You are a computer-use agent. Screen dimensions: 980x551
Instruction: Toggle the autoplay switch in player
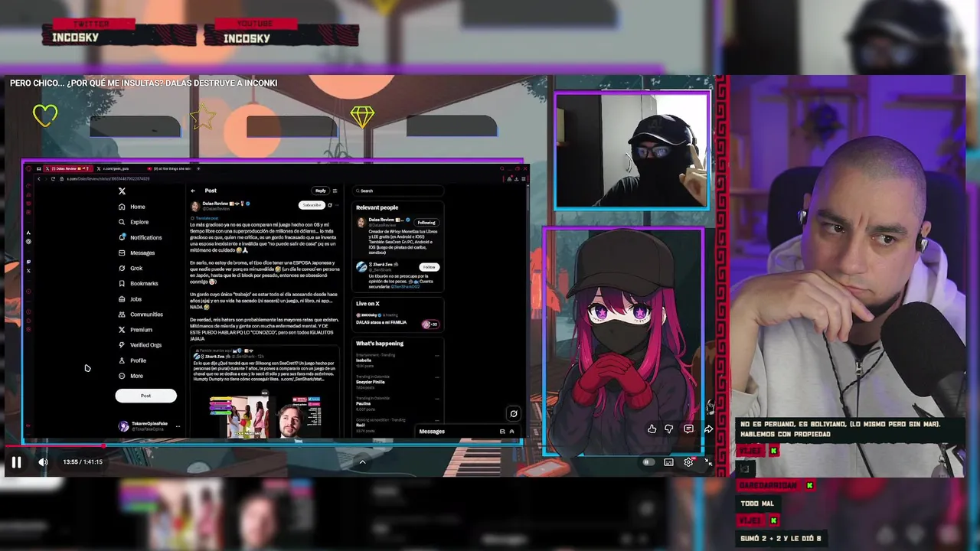(648, 462)
